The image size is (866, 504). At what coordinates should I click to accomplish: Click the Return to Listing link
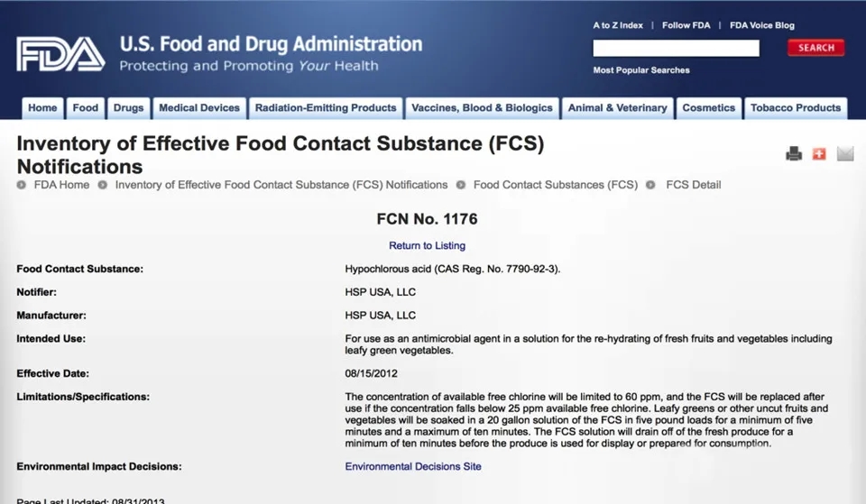(427, 245)
